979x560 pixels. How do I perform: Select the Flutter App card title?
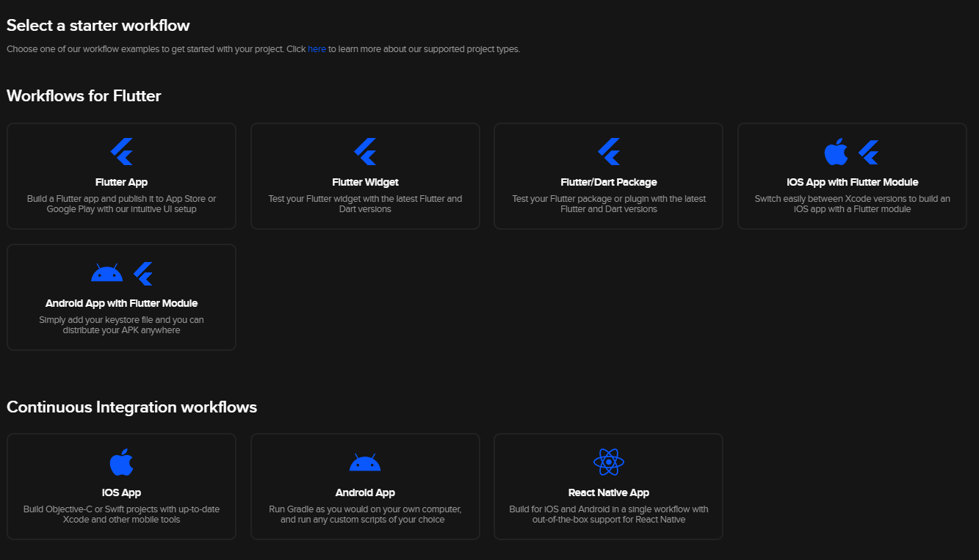coord(121,182)
